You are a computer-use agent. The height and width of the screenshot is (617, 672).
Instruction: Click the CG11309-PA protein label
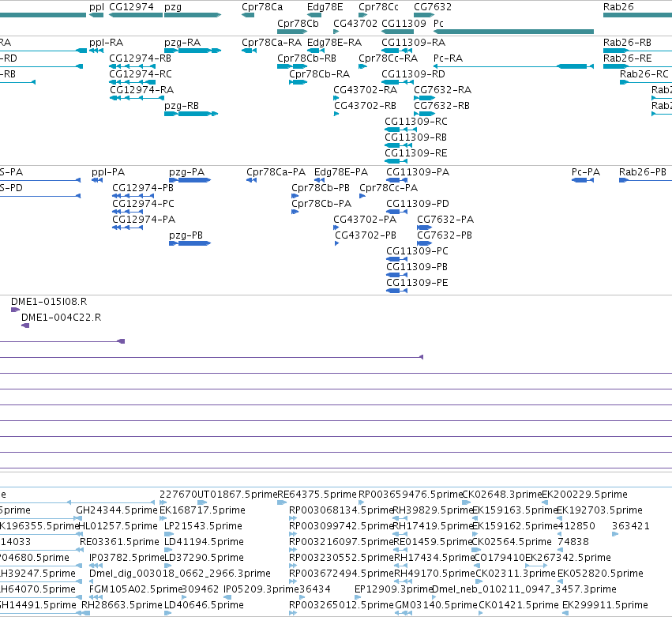418,172
